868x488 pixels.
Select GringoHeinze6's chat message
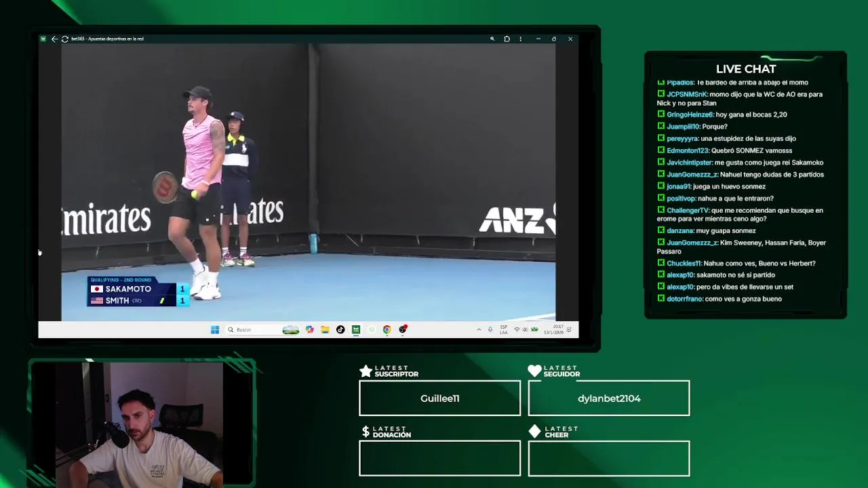click(x=722, y=115)
